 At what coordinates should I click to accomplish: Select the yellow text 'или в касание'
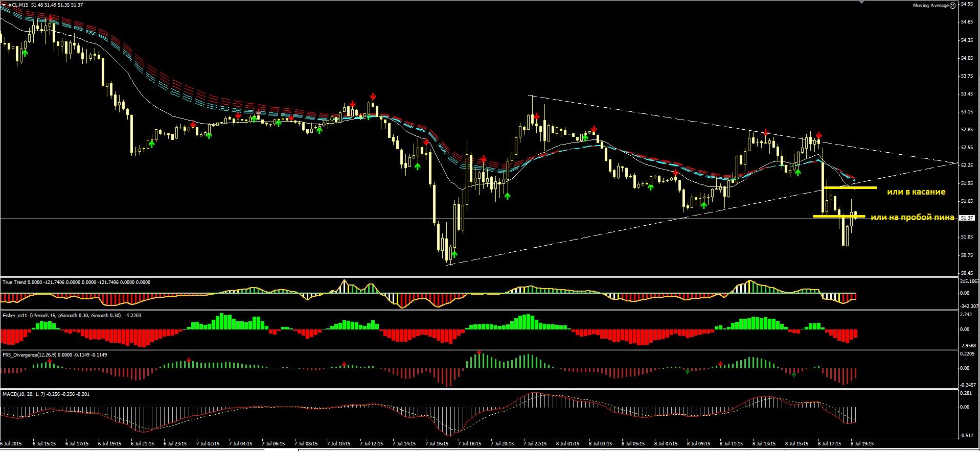coord(916,192)
